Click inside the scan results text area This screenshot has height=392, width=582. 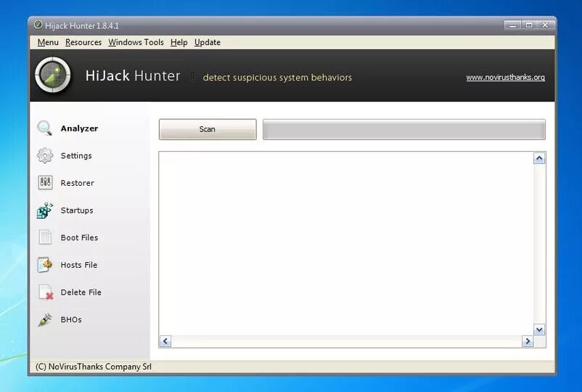tap(346, 243)
